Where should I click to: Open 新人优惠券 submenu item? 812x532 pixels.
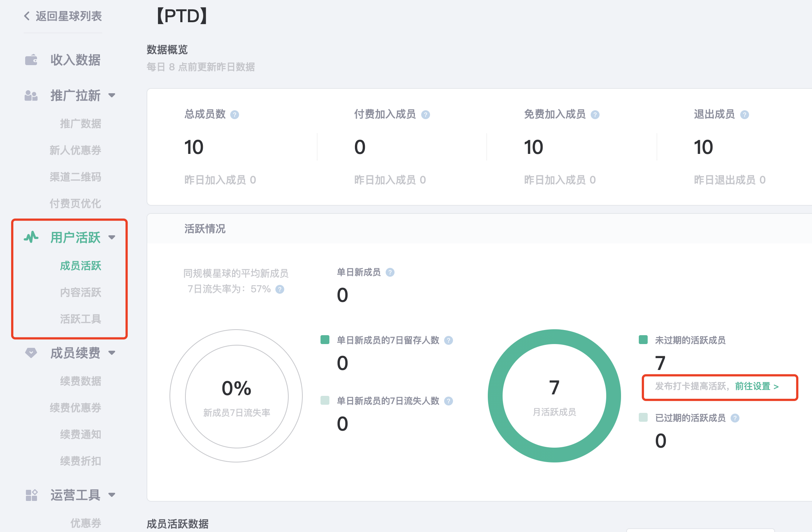[76, 150]
